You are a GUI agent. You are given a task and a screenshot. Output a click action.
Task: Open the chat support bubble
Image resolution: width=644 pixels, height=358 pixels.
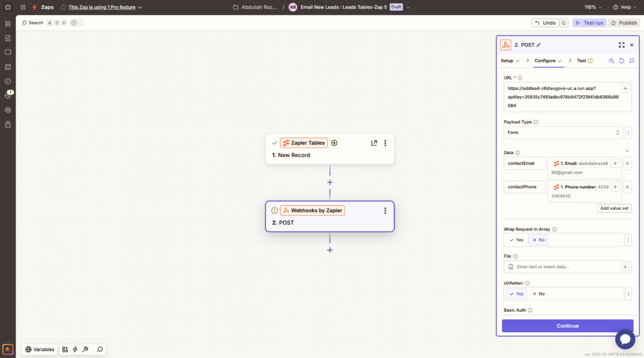point(625,339)
